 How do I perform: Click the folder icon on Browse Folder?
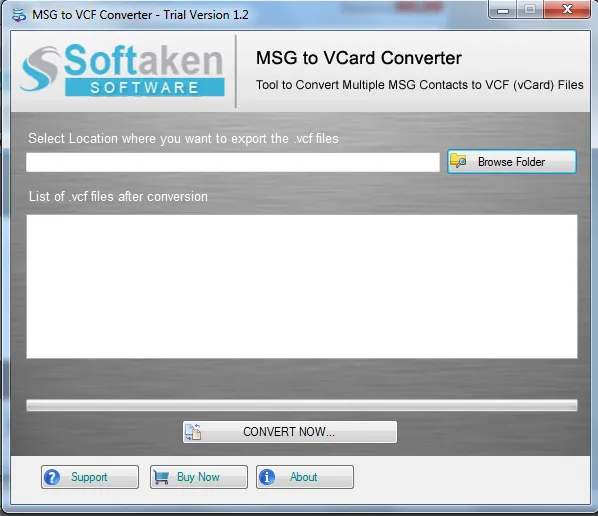tap(458, 161)
